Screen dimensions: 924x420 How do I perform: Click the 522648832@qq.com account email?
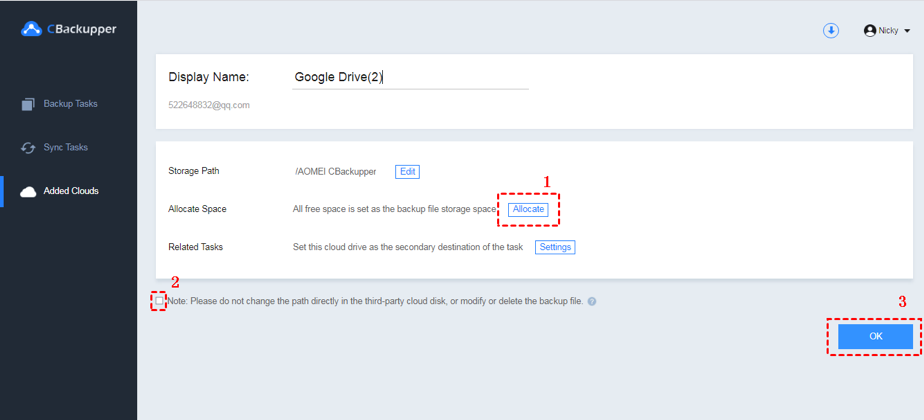point(209,105)
